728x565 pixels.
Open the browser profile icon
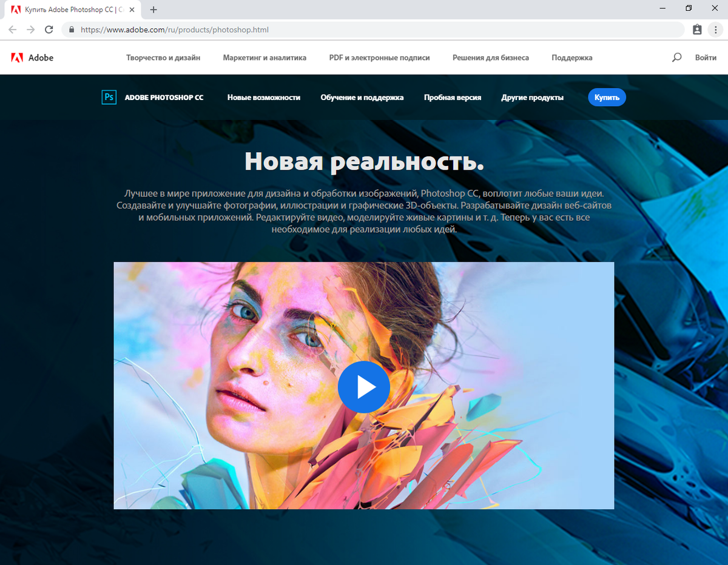click(x=697, y=30)
